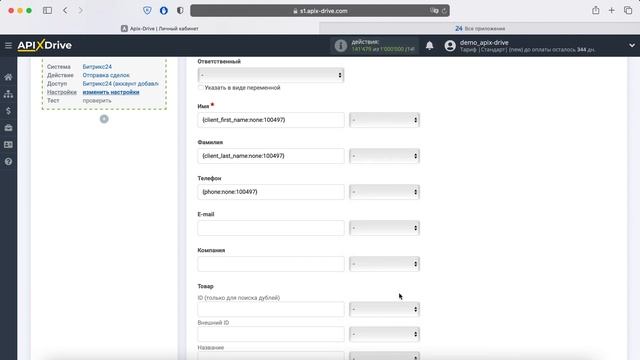
Task: Open the dropdown beside Телефон field
Action: (x=384, y=192)
